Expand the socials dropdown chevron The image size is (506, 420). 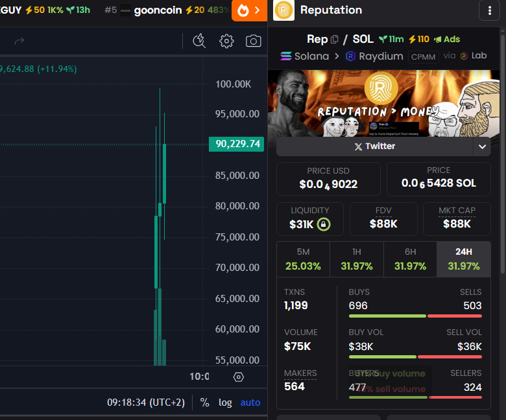482,146
